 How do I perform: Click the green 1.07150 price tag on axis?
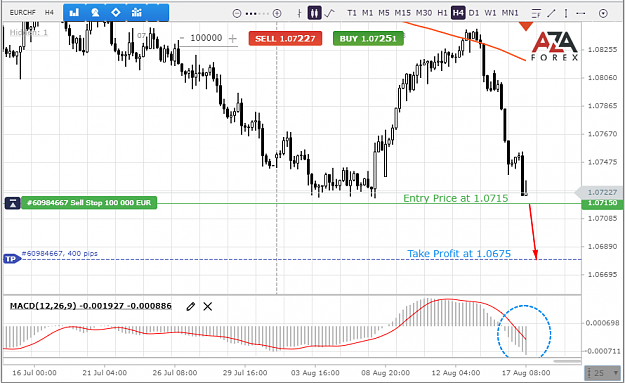(601, 203)
